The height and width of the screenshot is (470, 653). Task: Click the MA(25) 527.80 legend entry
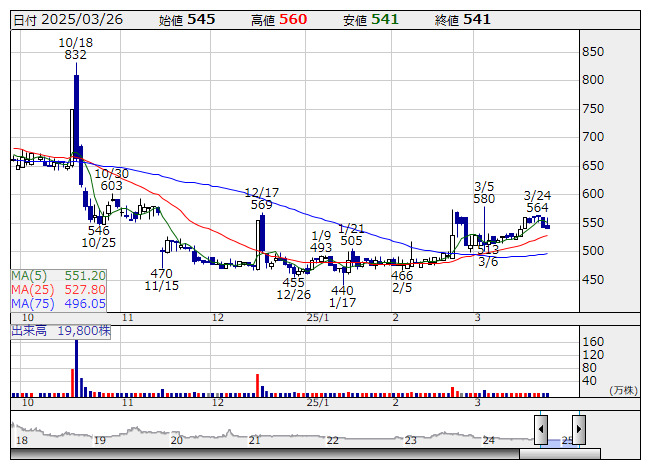point(58,289)
